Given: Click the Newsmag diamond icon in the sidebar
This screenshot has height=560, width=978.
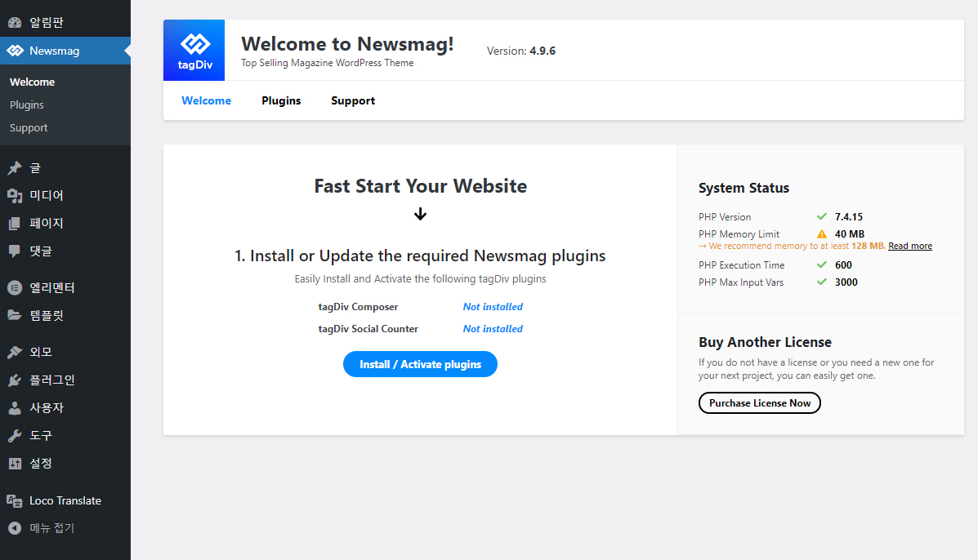Looking at the screenshot, I should click(x=15, y=51).
